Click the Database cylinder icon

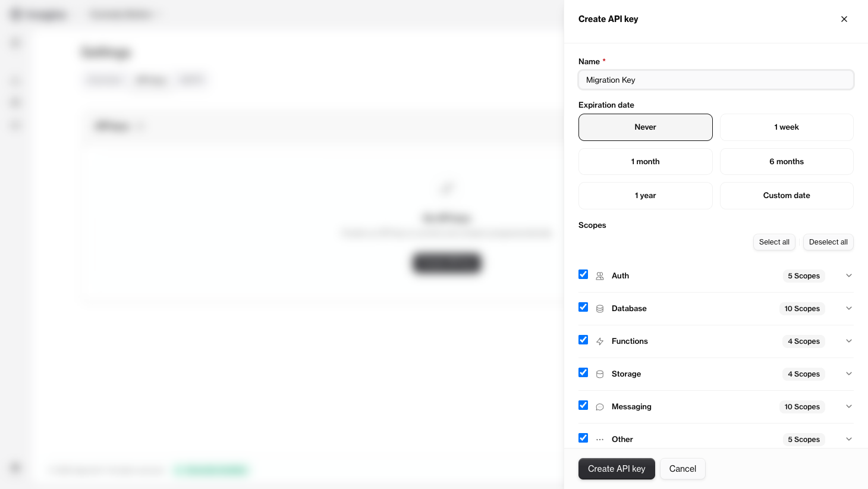pyautogui.click(x=599, y=308)
